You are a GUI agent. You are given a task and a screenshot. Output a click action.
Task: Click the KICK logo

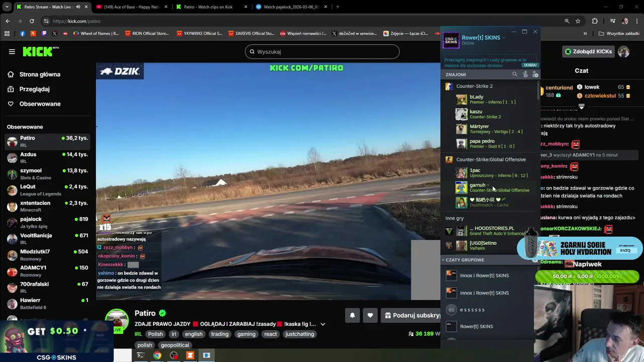41,51
